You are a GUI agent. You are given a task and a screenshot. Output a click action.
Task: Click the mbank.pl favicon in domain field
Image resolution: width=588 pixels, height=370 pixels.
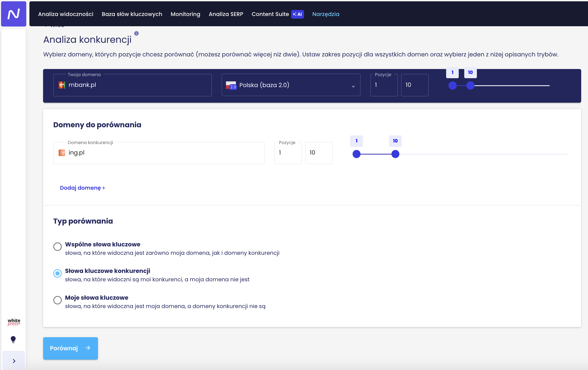click(x=62, y=85)
